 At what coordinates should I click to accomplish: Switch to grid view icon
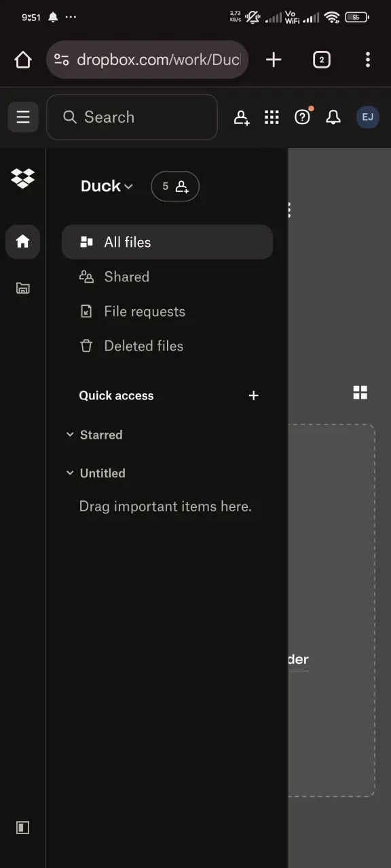pos(360,393)
